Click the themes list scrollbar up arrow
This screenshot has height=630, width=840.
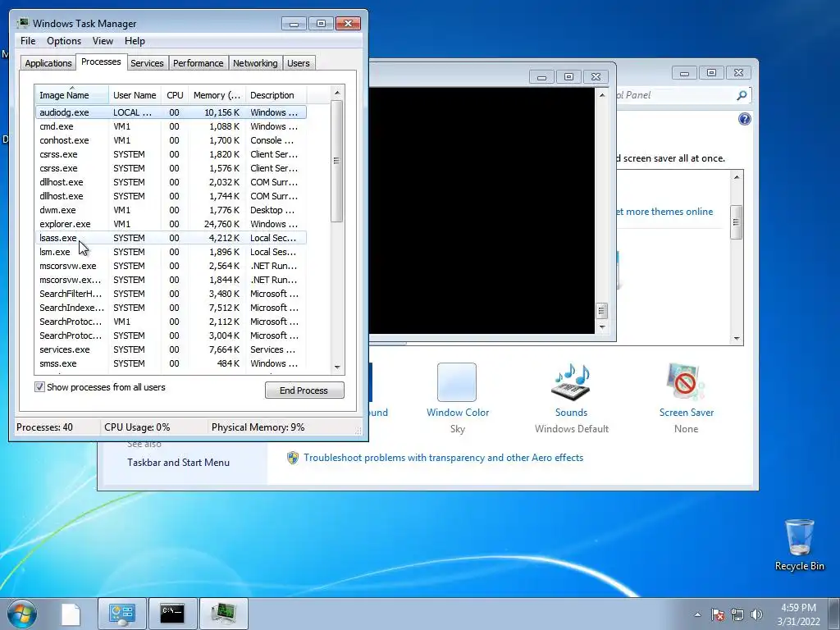(x=737, y=177)
